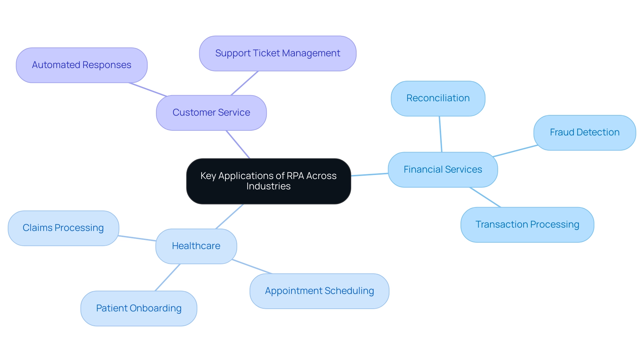Expand the Healthcare subtree
The height and width of the screenshot is (363, 644).
tap(196, 246)
